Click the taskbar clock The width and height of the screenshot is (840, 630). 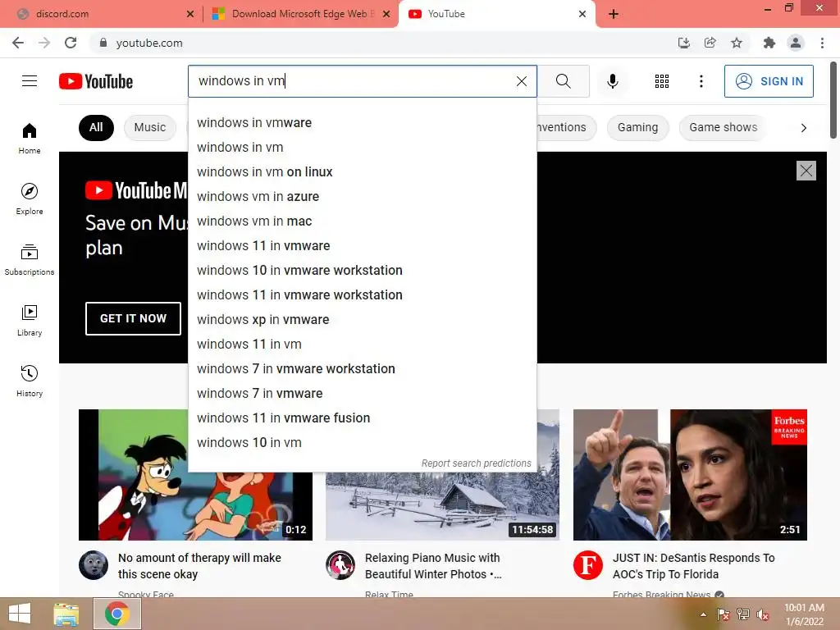coord(804,614)
